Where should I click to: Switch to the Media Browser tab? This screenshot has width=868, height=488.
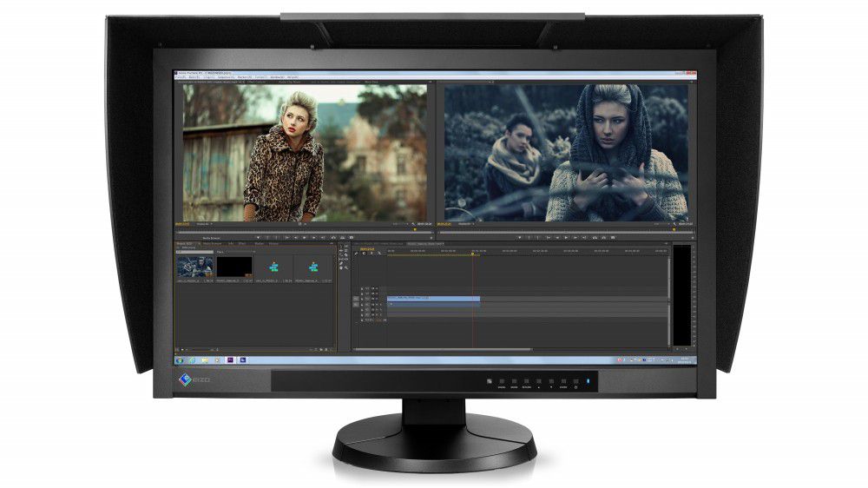[212, 244]
